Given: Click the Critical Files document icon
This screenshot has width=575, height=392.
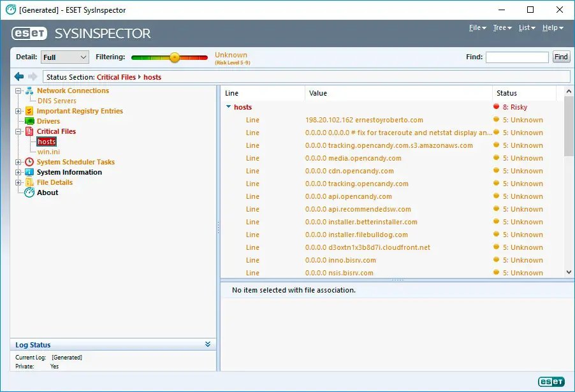Looking at the screenshot, I should coord(29,132).
